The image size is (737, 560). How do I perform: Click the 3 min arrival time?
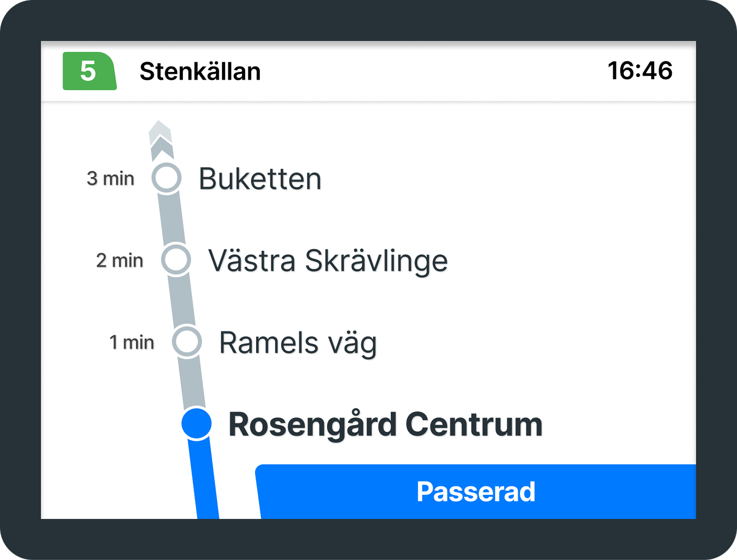click(x=110, y=178)
